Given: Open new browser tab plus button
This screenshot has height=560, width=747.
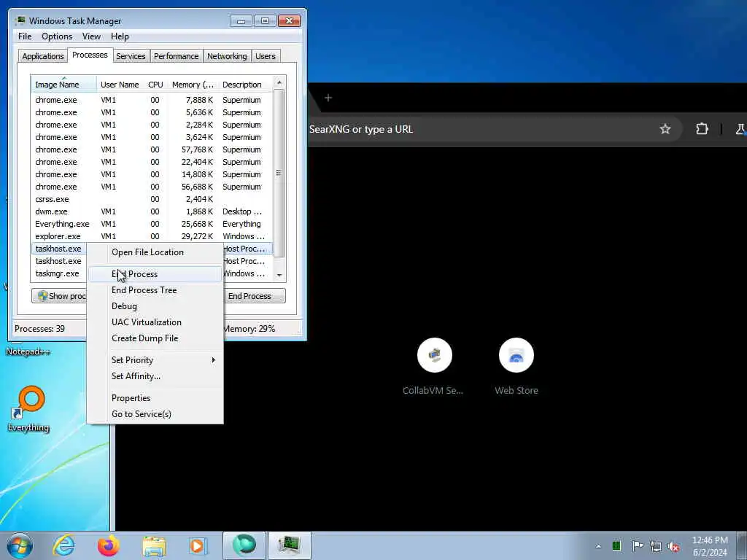Looking at the screenshot, I should (328, 98).
